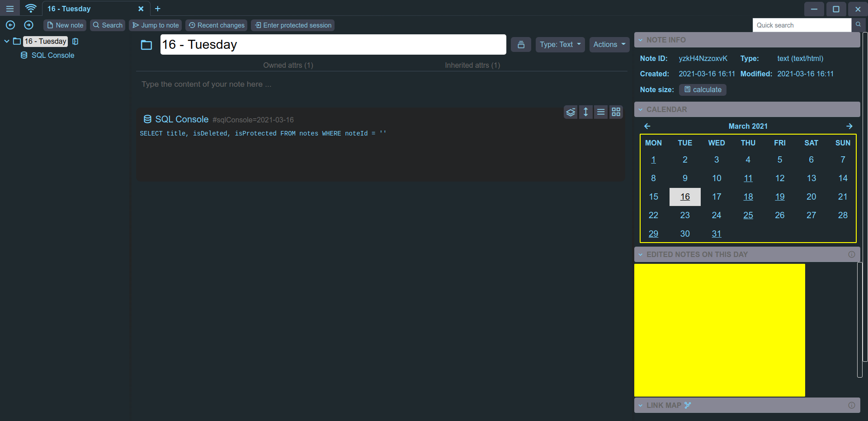
Task: Click the expand vertical arrows icon
Action: pyautogui.click(x=585, y=112)
